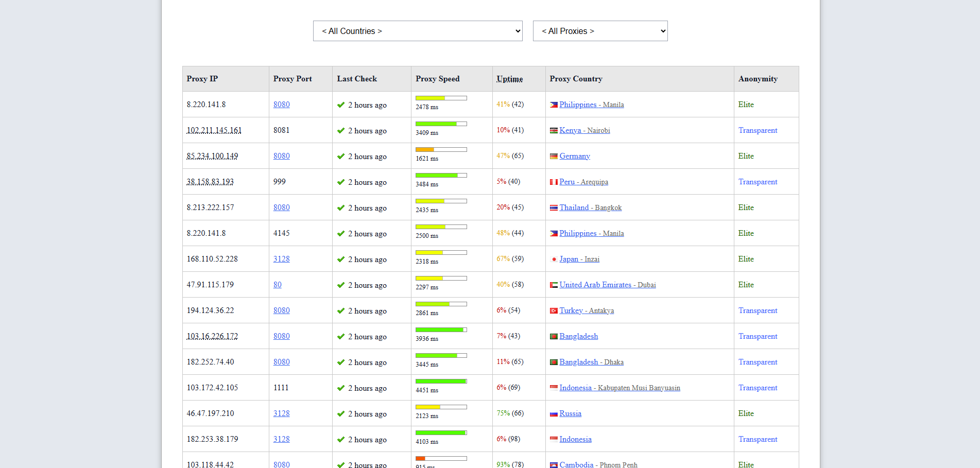This screenshot has width=980, height=468.
Task: Click IP address 38.158.83.193
Action: pos(210,182)
